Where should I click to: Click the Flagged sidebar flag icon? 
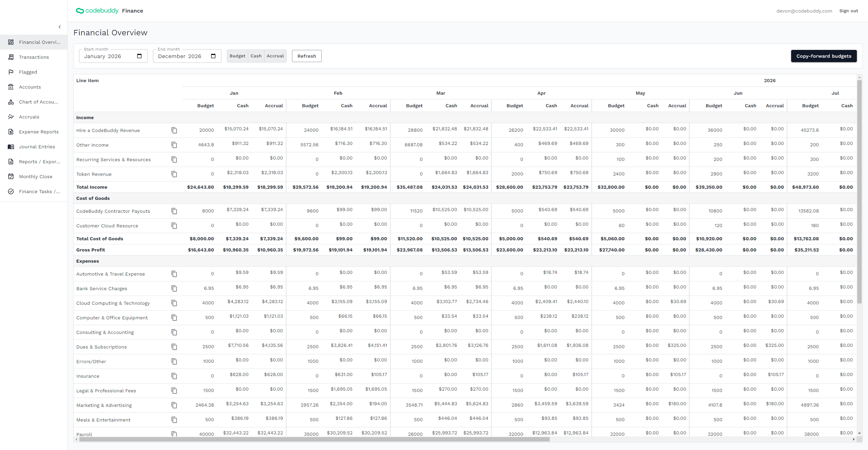11,72
